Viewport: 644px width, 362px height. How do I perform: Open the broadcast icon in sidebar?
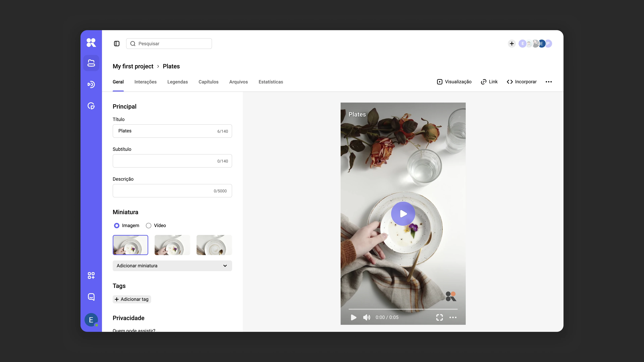[x=91, y=84]
